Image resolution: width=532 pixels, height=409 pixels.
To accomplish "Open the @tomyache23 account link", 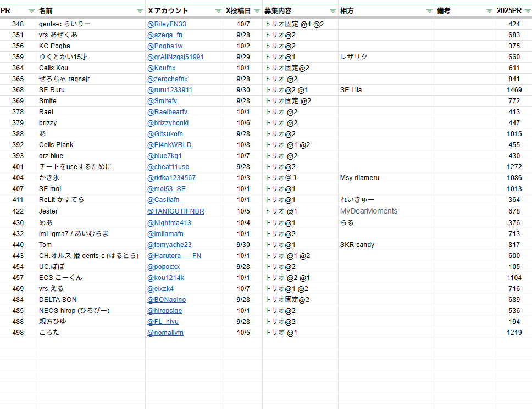I will tap(169, 245).
